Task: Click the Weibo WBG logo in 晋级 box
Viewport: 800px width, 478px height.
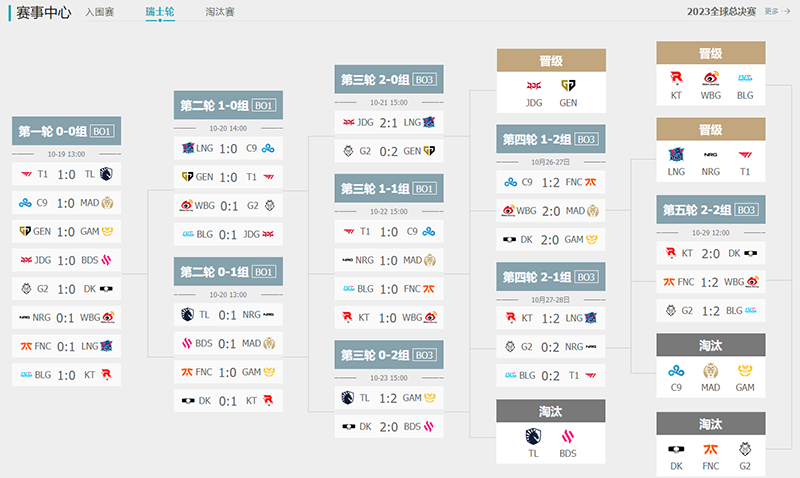Action: pyautogui.click(x=711, y=78)
